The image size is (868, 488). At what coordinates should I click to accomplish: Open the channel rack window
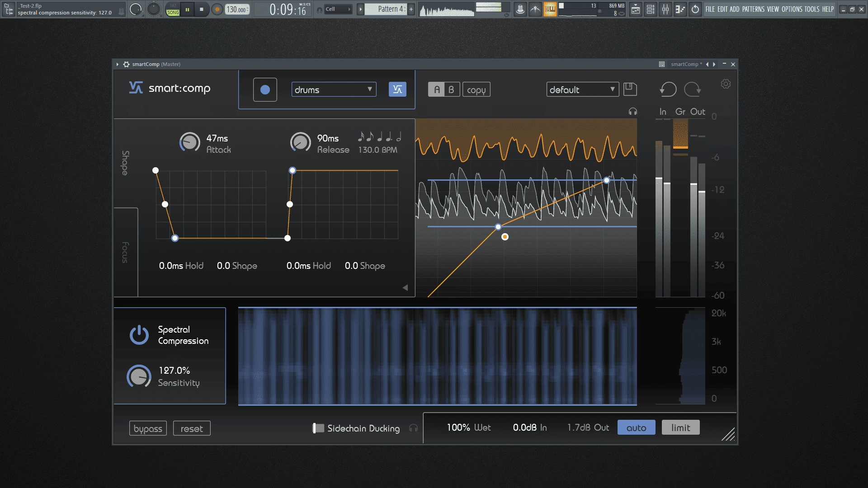pyautogui.click(x=651, y=9)
